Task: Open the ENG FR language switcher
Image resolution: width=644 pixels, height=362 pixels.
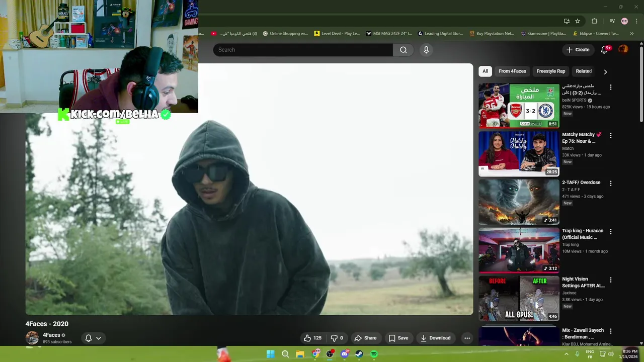Action: (x=590, y=354)
